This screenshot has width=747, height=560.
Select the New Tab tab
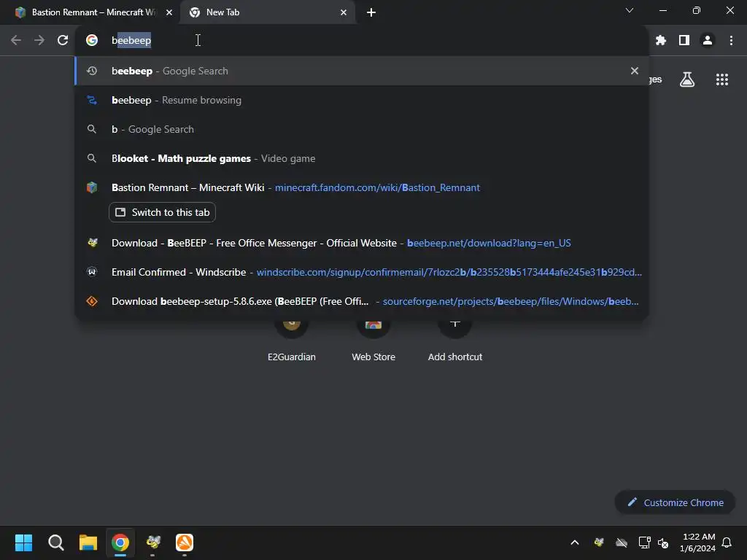click(268, 12)
